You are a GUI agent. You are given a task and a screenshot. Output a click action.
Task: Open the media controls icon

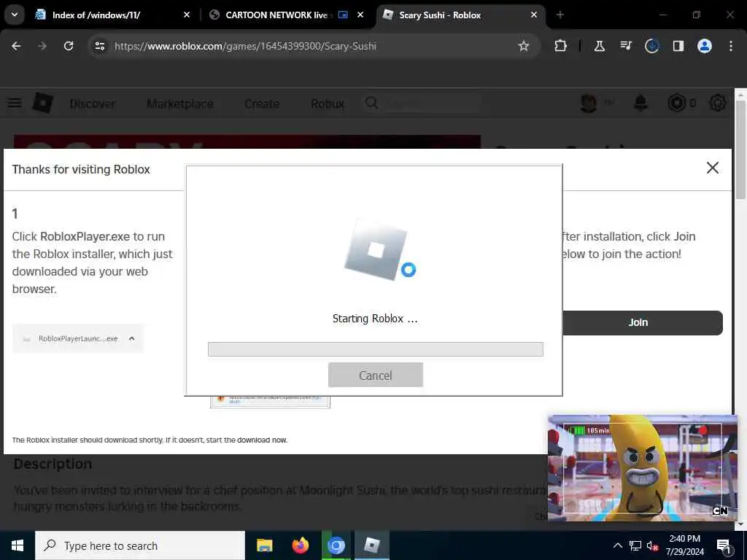[626, 46]
